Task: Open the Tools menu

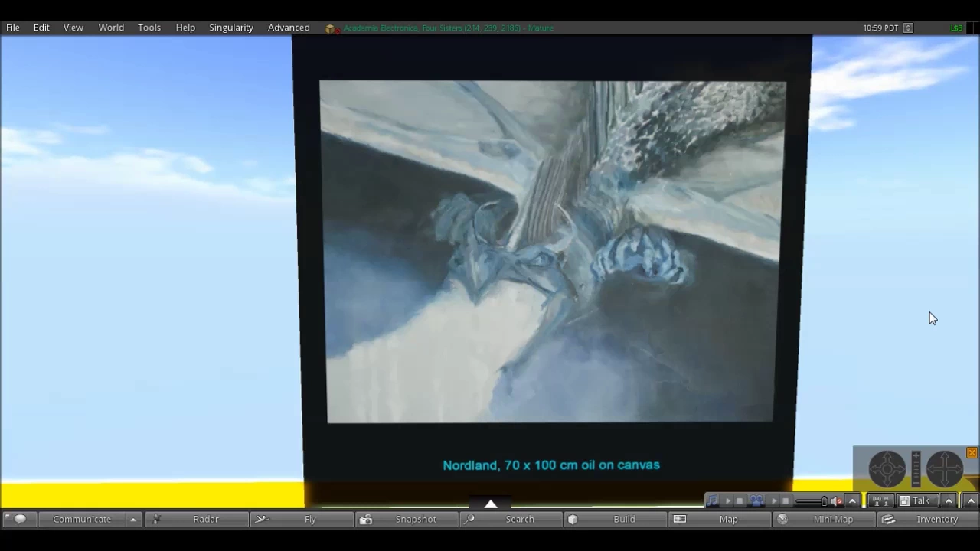Action: 149,28
